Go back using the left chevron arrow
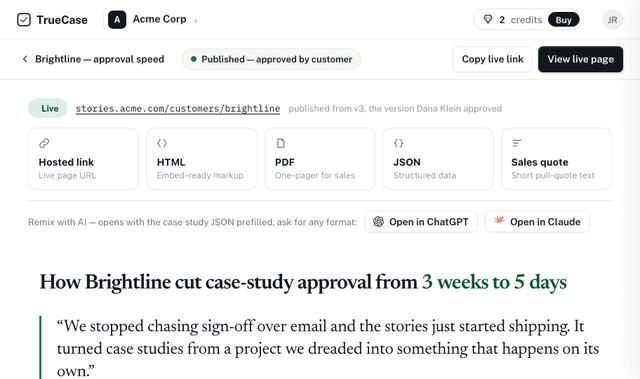Image resolution: width=640 pixels, height=379 pixels. [x=25, y=59]
